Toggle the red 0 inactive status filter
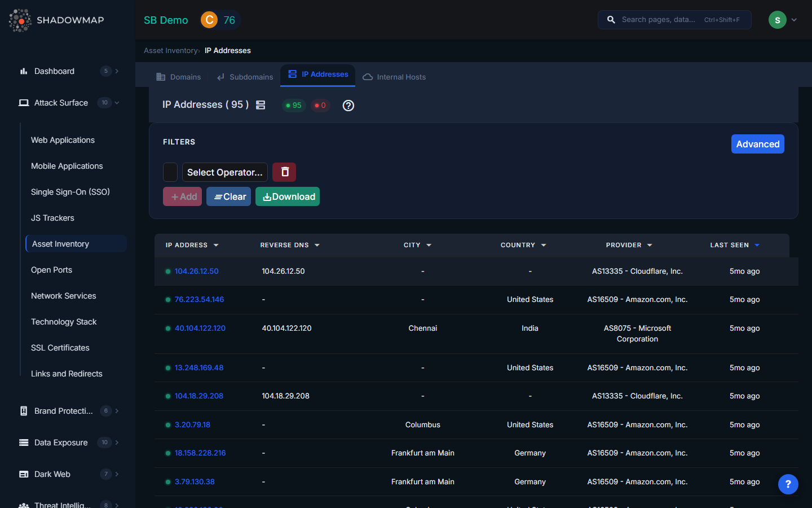Screen dimensions: 812x508 (x=320, y=106)
